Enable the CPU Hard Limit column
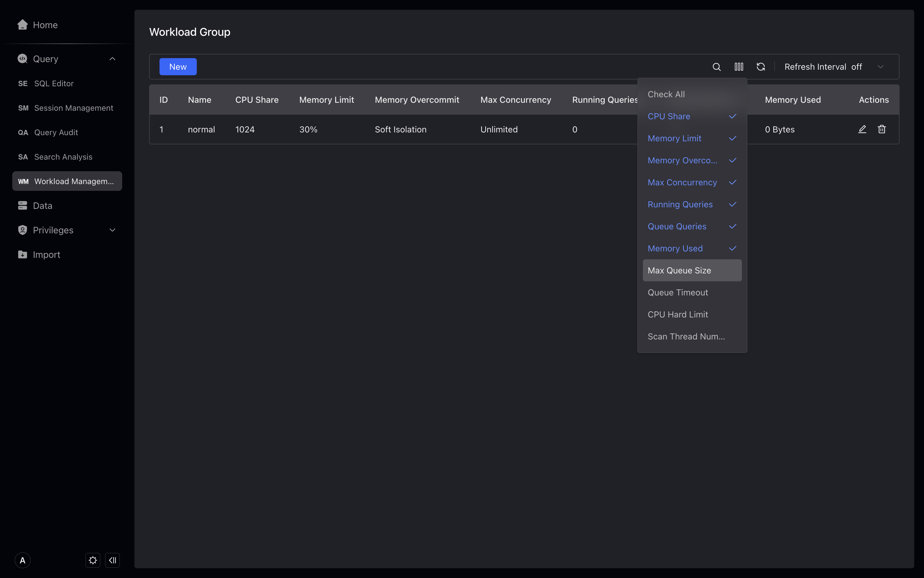Screen dimensions: 924x578 coord(692,315)
